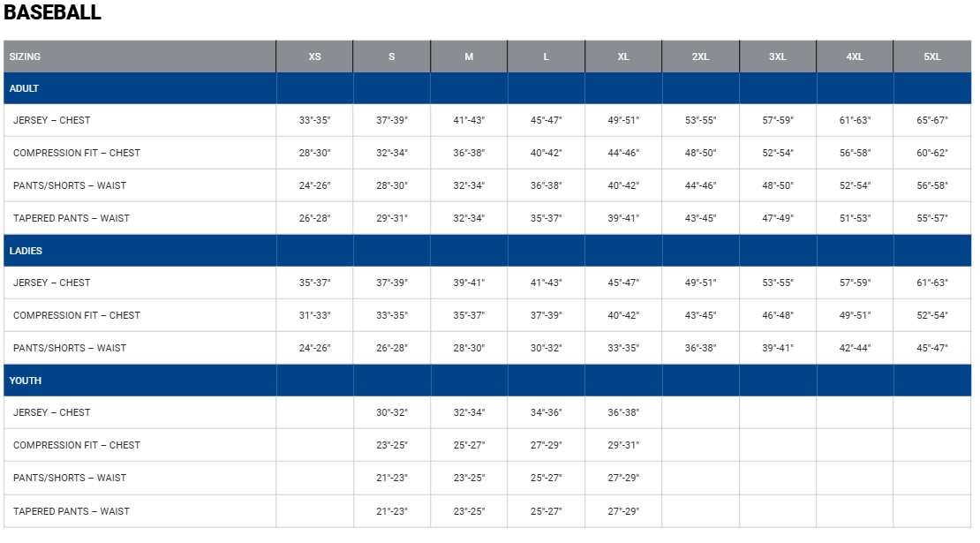This screenshot has width=980, height=543.
Task: Click the LADIES section header row
Action: coord(26,251)
